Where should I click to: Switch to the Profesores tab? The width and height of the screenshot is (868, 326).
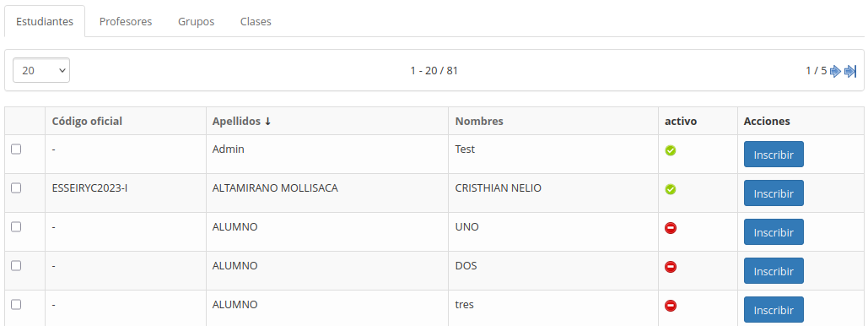(126, 22)
